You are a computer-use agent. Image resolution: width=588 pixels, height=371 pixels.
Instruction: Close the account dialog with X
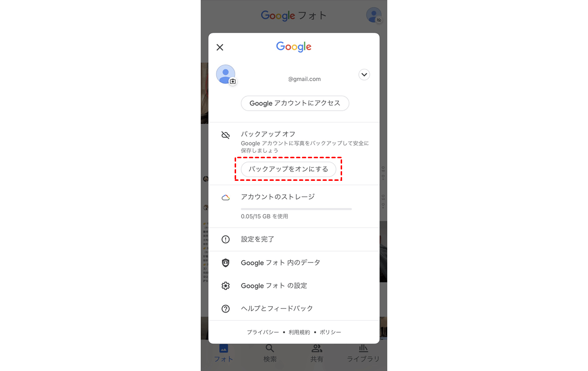[220, 47]
